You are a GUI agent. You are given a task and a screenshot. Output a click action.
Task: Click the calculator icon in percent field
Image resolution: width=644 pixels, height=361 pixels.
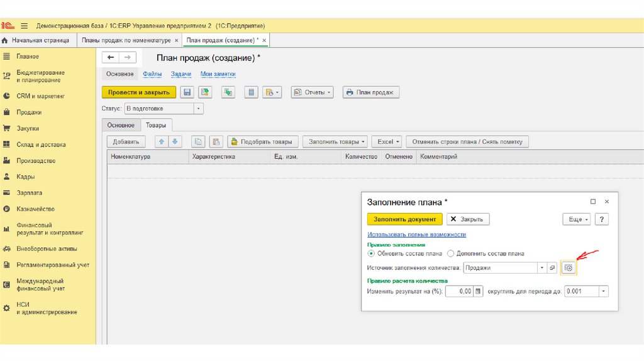point(478,291)
